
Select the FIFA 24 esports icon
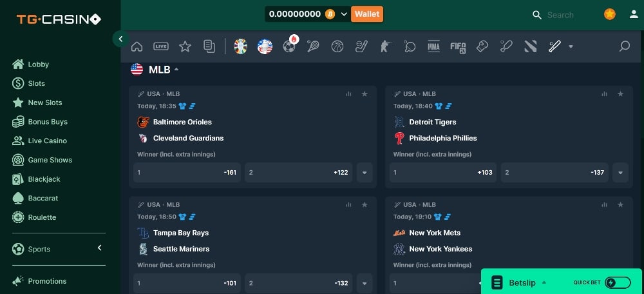tap(458, 47)
